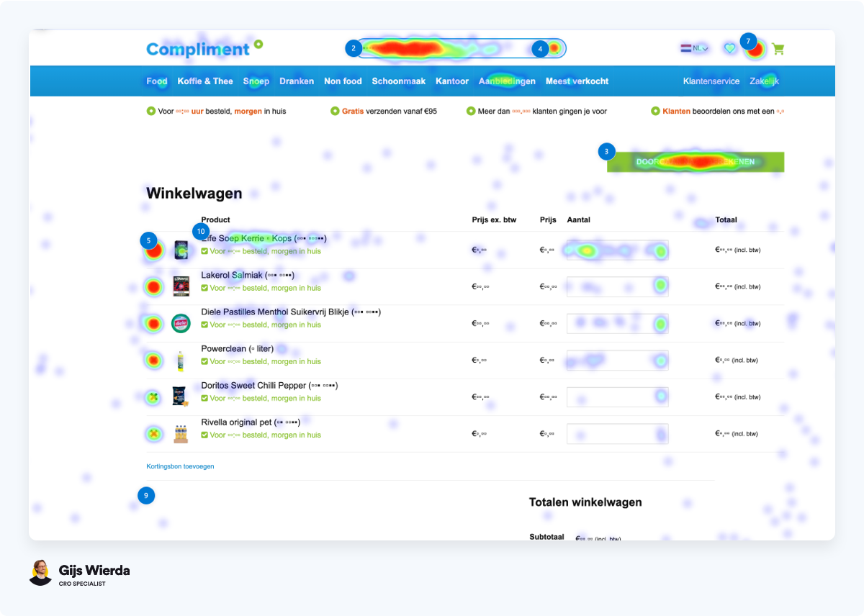
Task: Click the Door naar afrekenen button
Action: pos(696,162)
